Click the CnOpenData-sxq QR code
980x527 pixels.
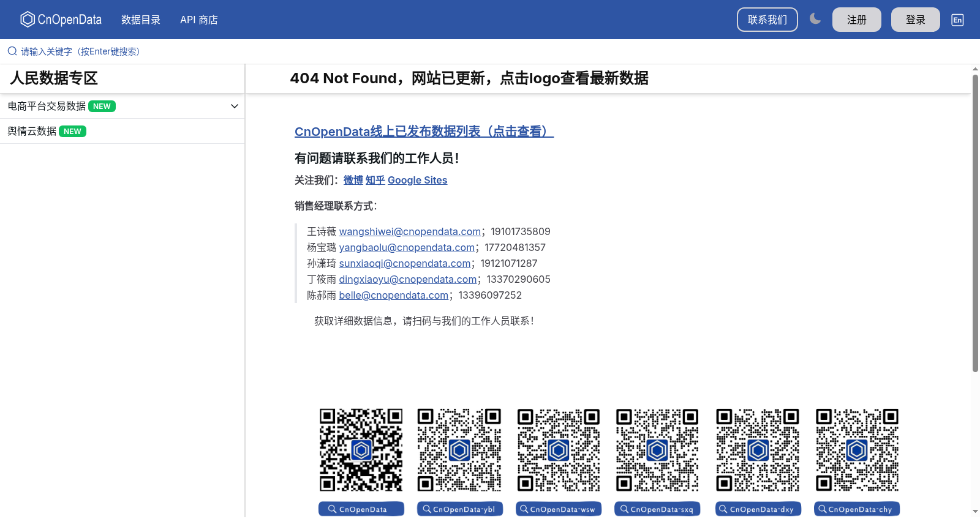pos(657,450)
